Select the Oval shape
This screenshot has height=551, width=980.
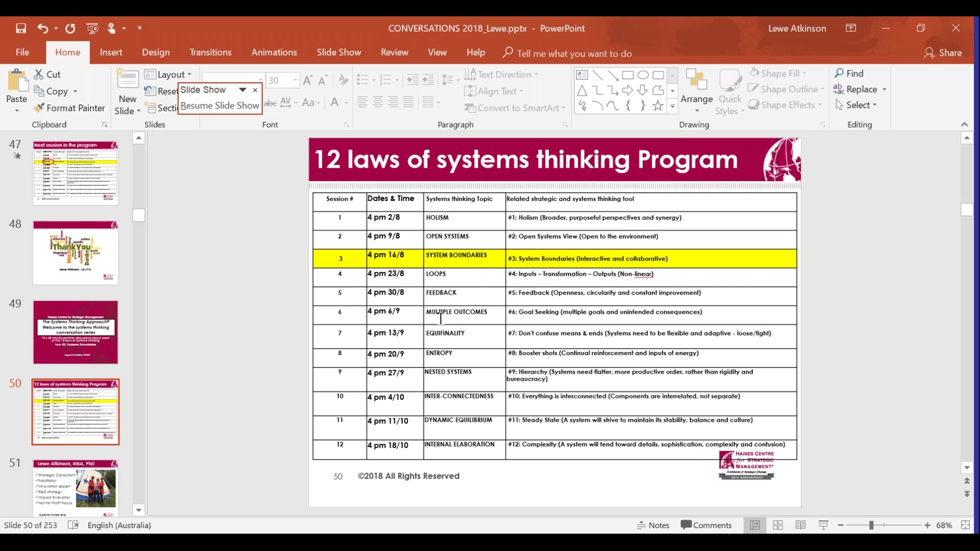643,75
